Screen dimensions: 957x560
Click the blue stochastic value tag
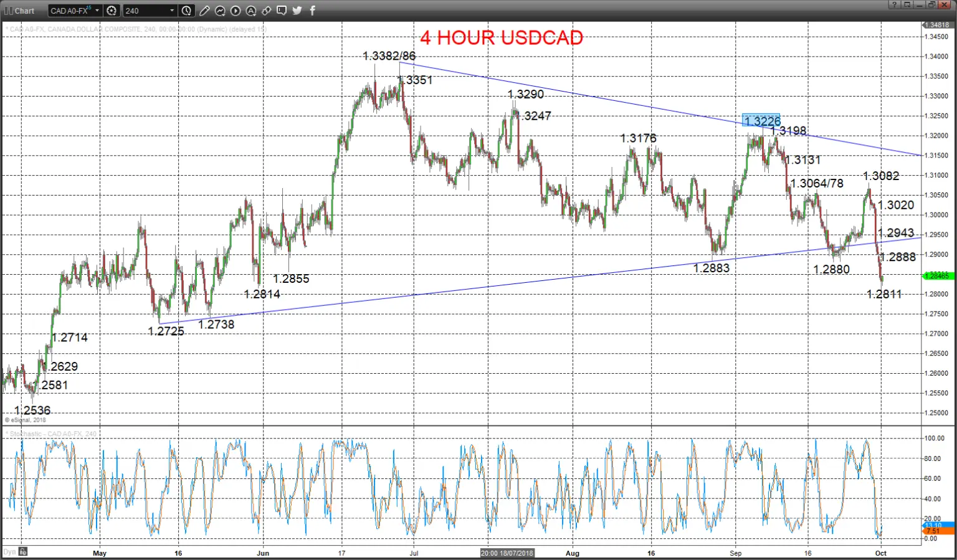coord(938,525)
